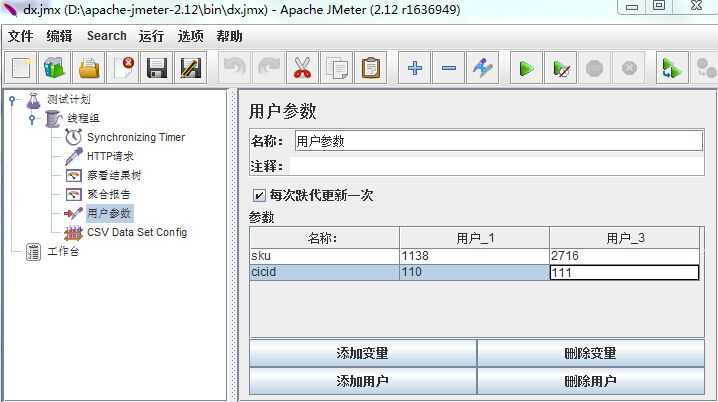The image size is (718, 402).
Task: Click the New test plan toolbar icon
Action: click(21, 68)
